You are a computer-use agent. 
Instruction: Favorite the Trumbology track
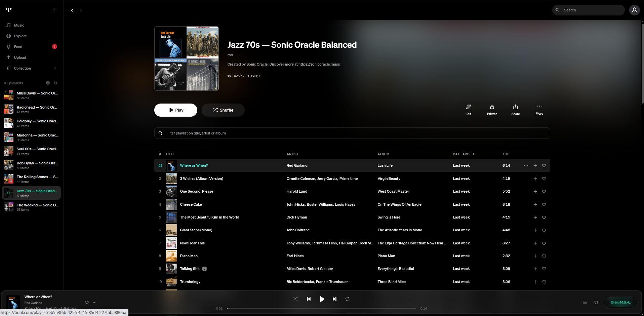(544, 282)
